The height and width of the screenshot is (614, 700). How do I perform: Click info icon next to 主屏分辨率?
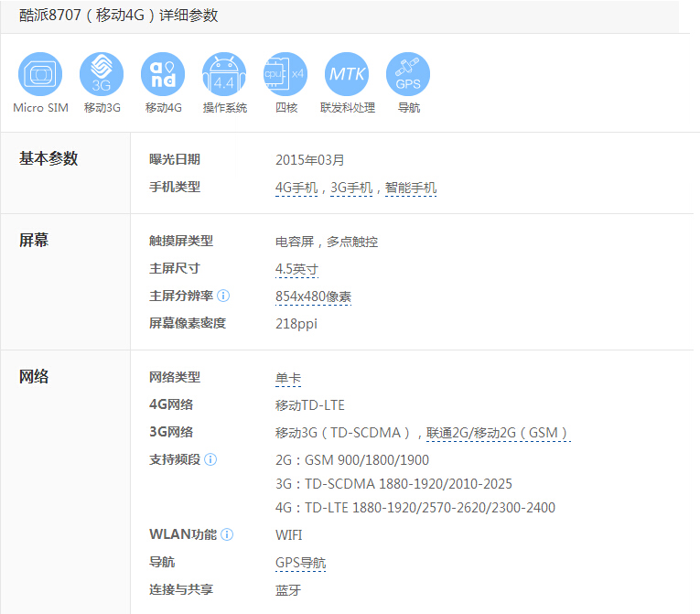tap(223, 296)
